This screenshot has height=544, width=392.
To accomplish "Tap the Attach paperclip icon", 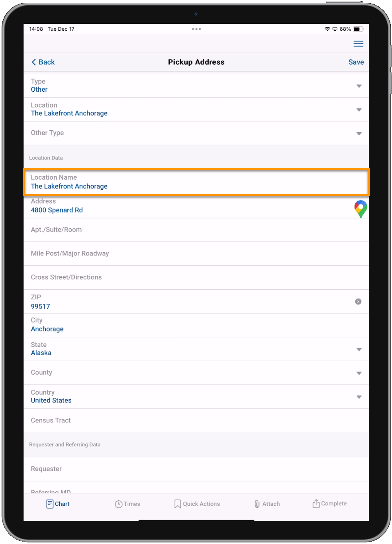I will [257, 504].
